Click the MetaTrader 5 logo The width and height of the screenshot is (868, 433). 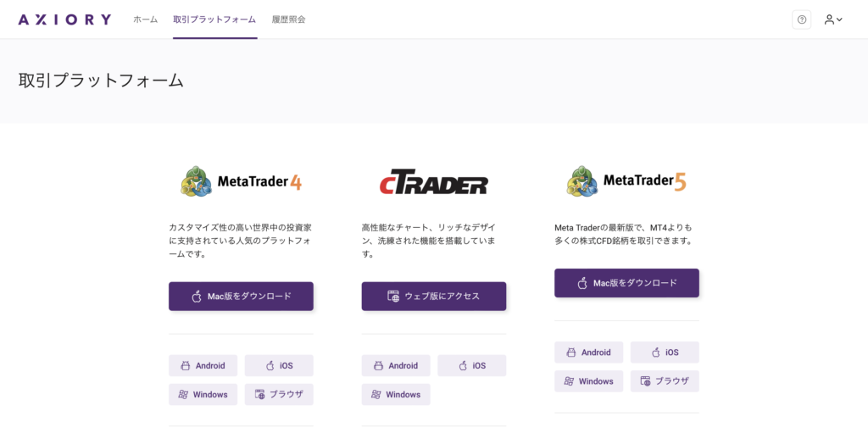(626, 180)
